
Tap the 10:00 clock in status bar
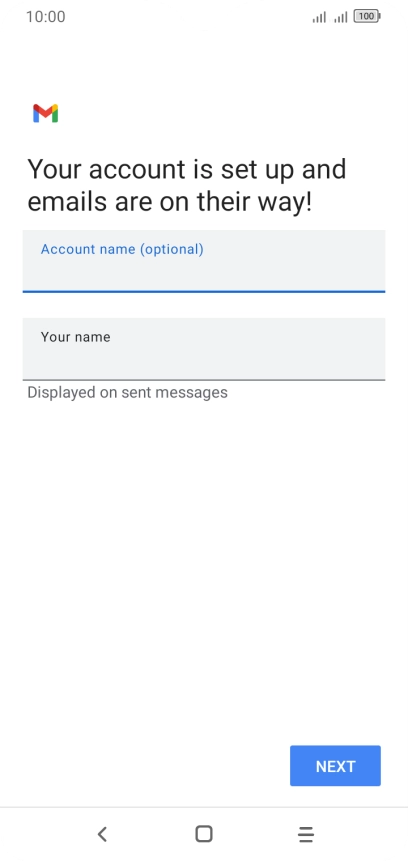(x=46, y=17)
